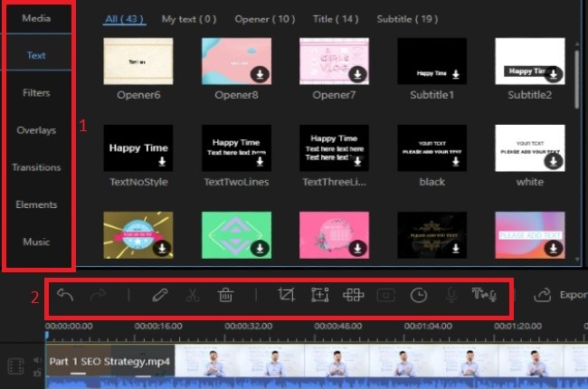The width and height of the screenshot is (588, 389).
Task: Download the Opener8 text template
Action: point(261,74)
